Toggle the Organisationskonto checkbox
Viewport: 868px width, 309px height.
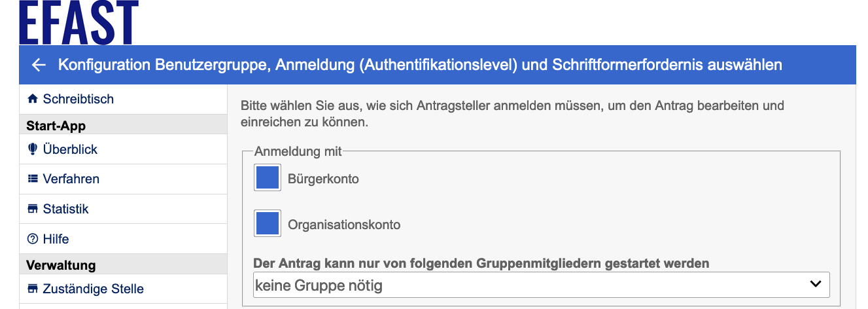pos(268,224)
